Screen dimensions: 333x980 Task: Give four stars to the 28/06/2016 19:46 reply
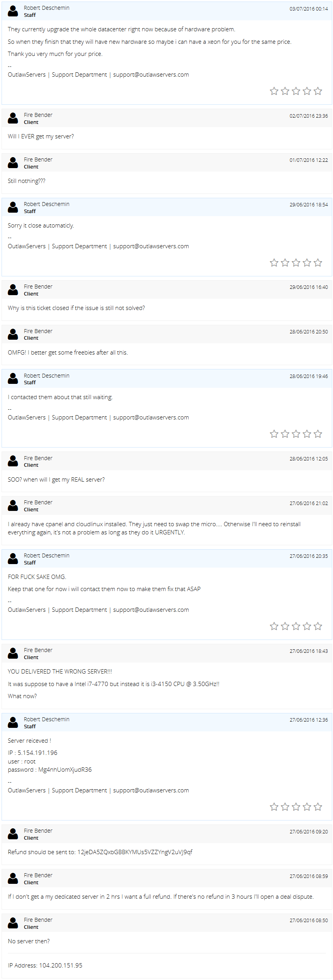[307, 434]
